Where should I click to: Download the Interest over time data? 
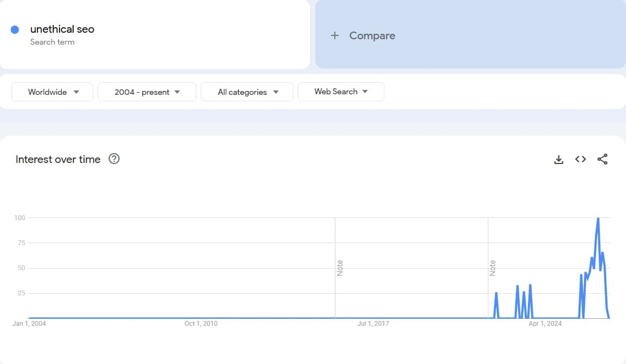coord(558,160)
